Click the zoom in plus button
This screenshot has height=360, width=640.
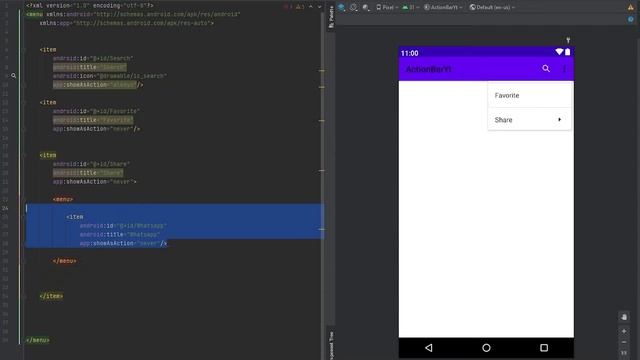click(x=624, y=331)
